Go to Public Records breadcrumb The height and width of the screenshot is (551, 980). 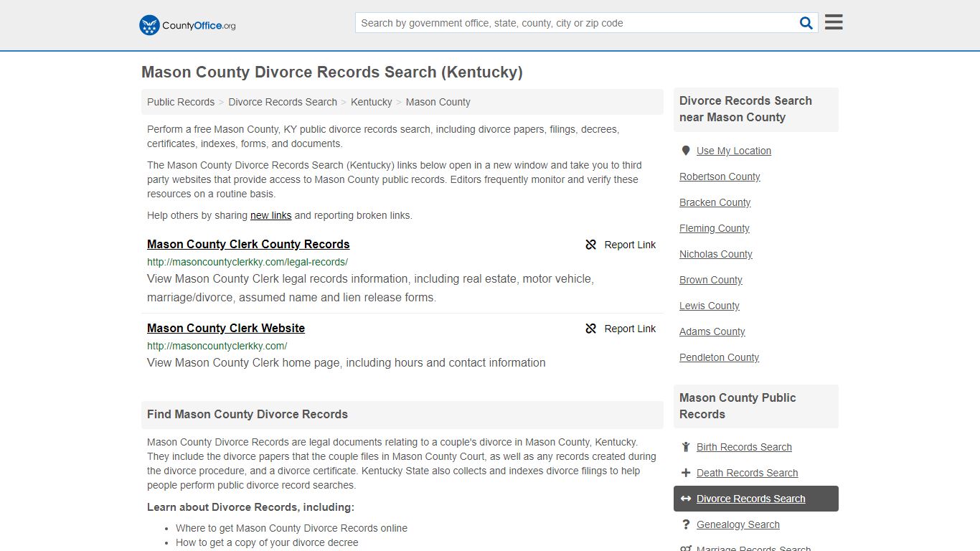181,102
